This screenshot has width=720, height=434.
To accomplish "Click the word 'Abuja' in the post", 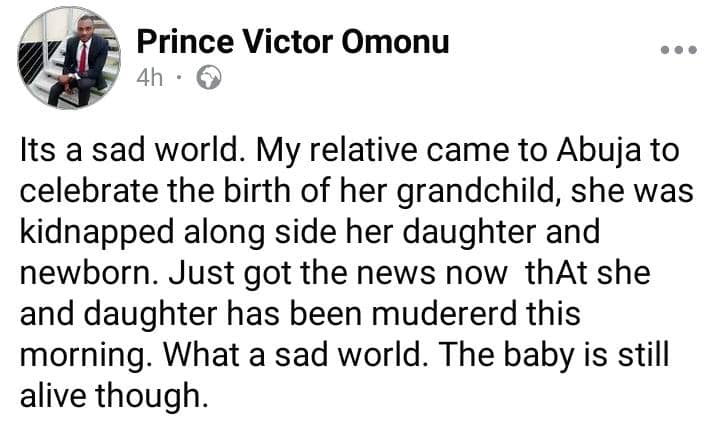I will 598,150.
